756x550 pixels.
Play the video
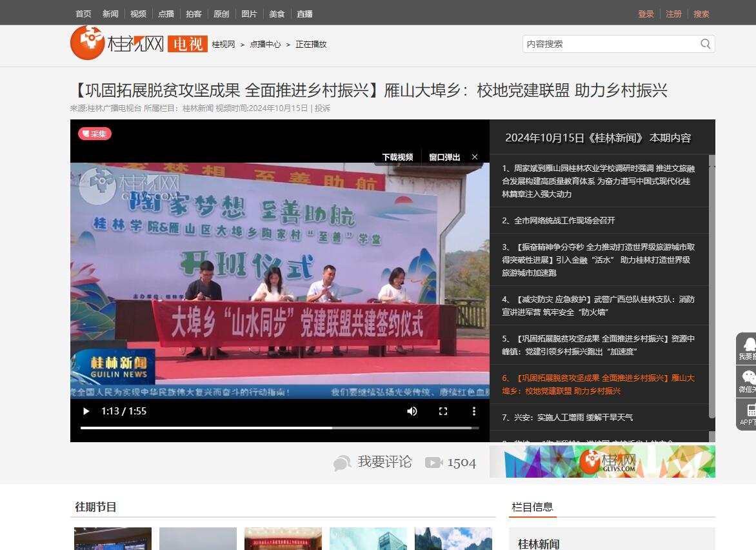coord(86,411)
